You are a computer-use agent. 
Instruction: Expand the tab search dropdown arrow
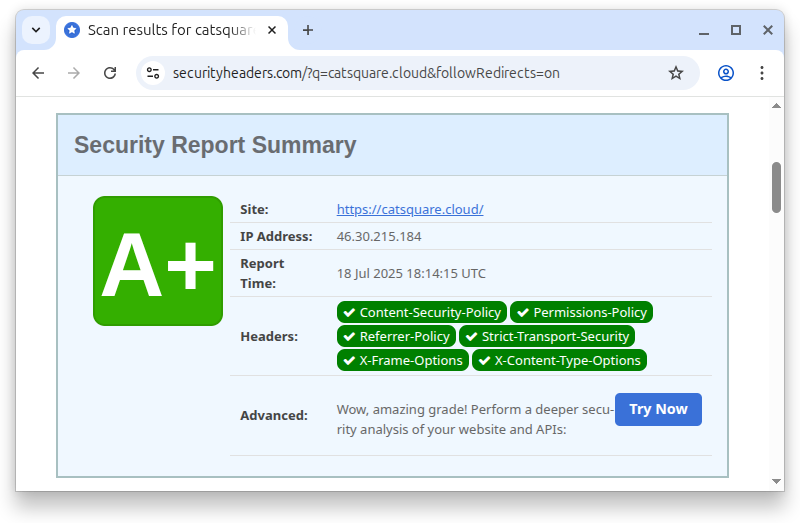(x=36, y=30)
